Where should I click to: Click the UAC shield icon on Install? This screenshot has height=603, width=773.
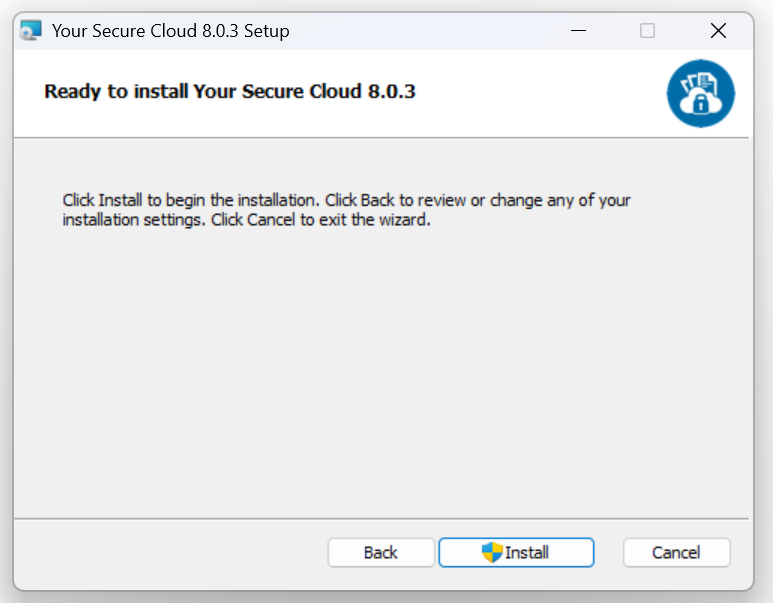pyautogui.click(x=492, y=552)
